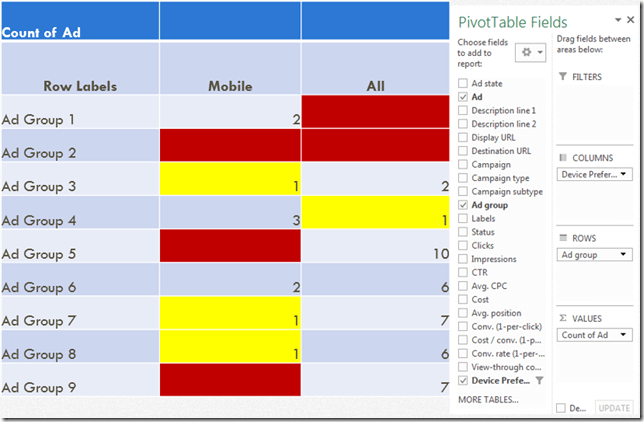Image resolution: width=644 pixels, height=422 pixels.
Task: Uncheck the Ad group field
Action: [462, 205]
